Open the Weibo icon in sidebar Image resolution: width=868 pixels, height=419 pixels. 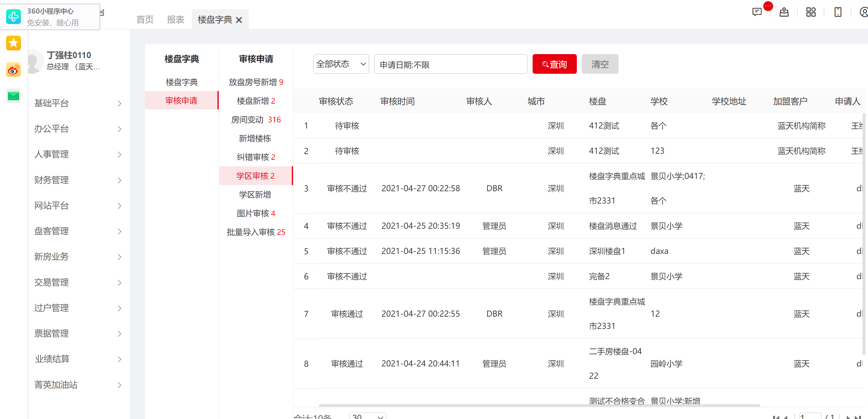[x=14, y=70]
